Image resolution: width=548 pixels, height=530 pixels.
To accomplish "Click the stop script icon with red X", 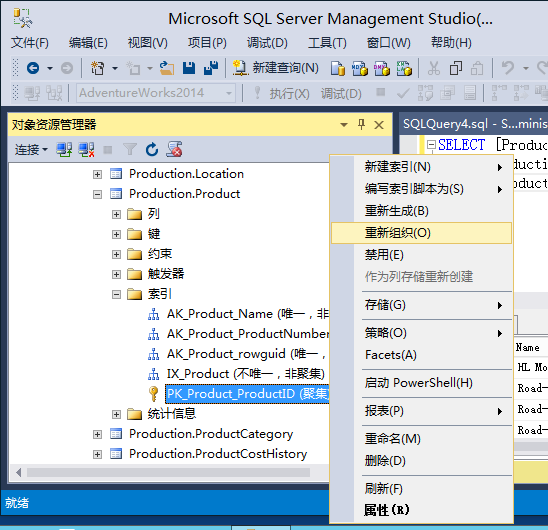I will 174,149.
